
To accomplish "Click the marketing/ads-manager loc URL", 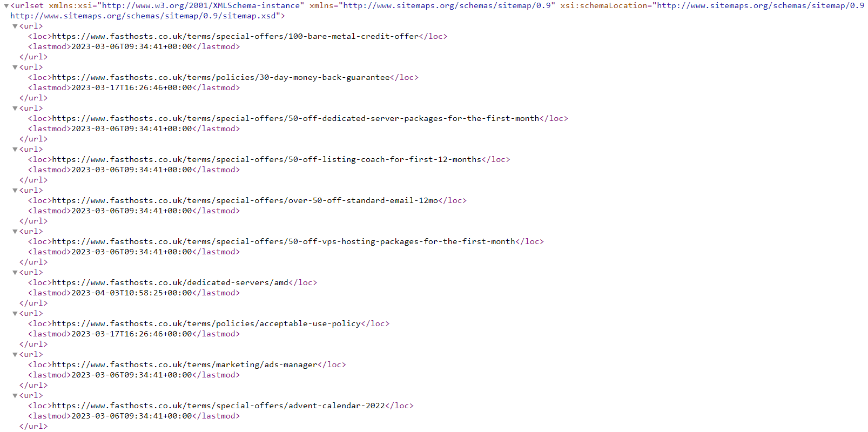I will [x=185, y=364].
